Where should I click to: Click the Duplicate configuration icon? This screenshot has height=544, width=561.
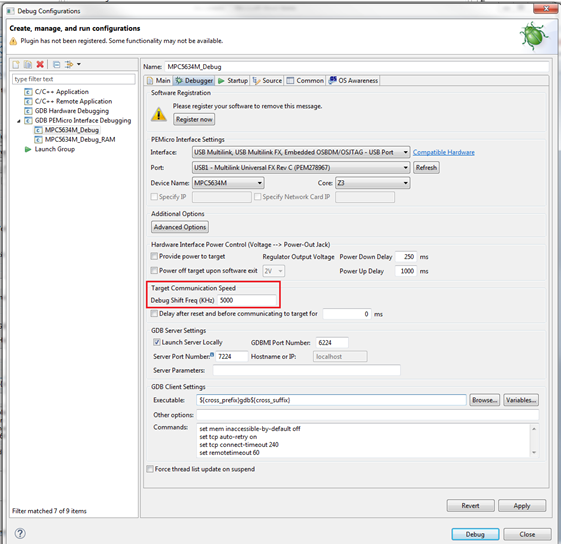point(28,64)
